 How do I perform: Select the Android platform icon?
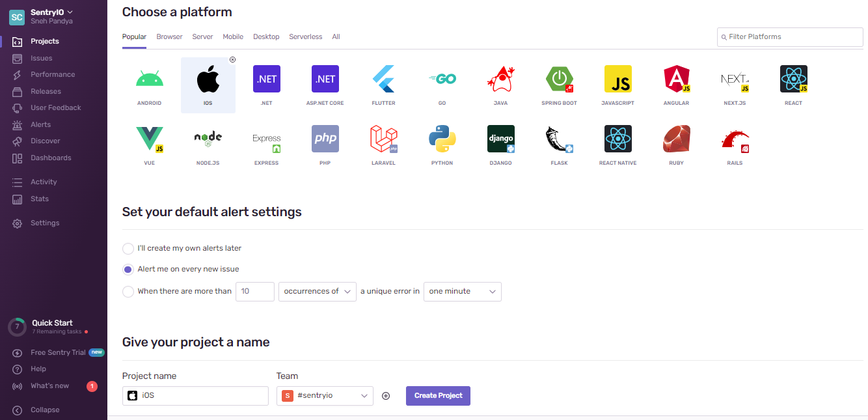(x=149, y=79)
